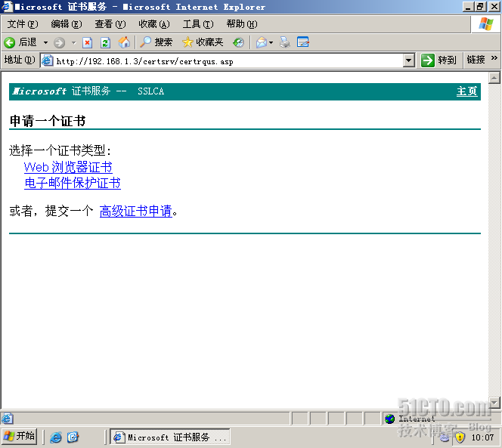Image resolution: width=502 pixels, height=448 pixels.
Task: Click the 选择一个证书类型 label text
Action: pyautogui.click(x=60, y=150)
